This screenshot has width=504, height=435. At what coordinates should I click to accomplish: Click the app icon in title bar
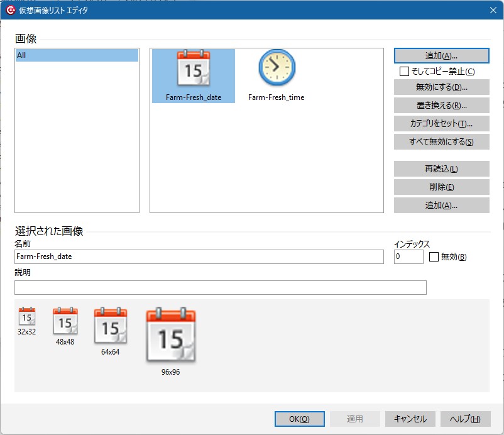point(10,10)
